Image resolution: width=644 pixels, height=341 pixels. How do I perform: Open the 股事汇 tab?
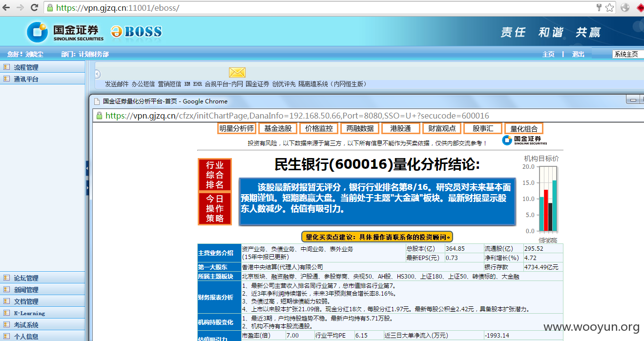[483, 128]
